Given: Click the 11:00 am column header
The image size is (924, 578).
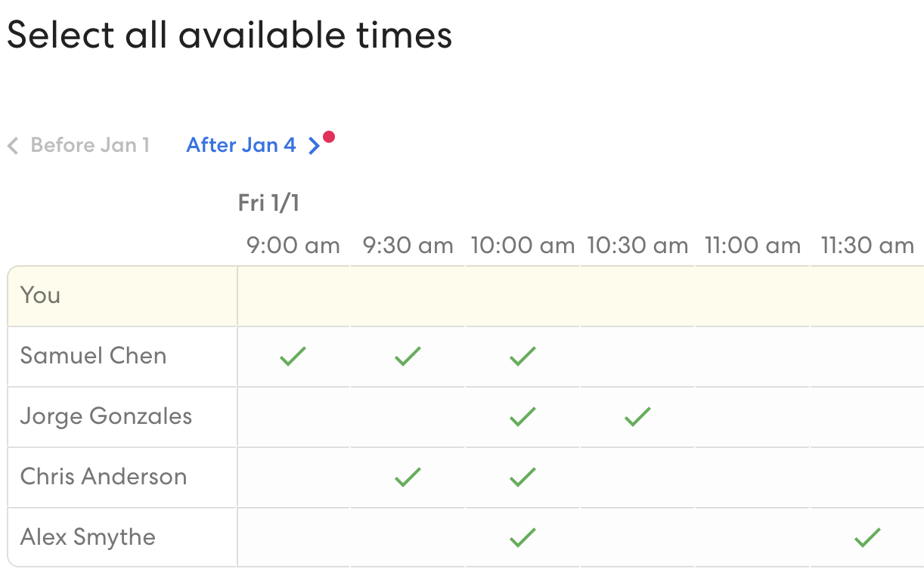Looking at the screenshot, I should (x=752, y=246).
